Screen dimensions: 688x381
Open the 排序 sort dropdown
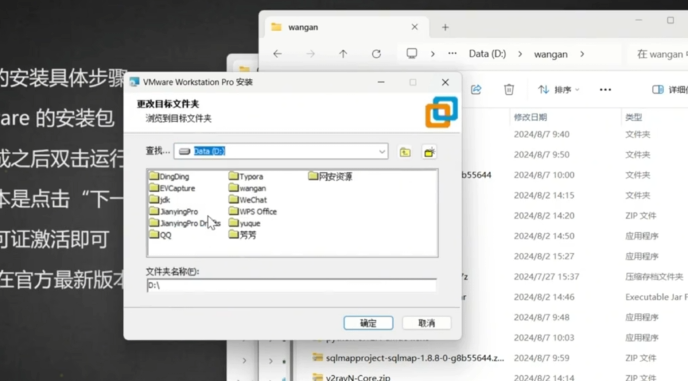tap(559, 90)
